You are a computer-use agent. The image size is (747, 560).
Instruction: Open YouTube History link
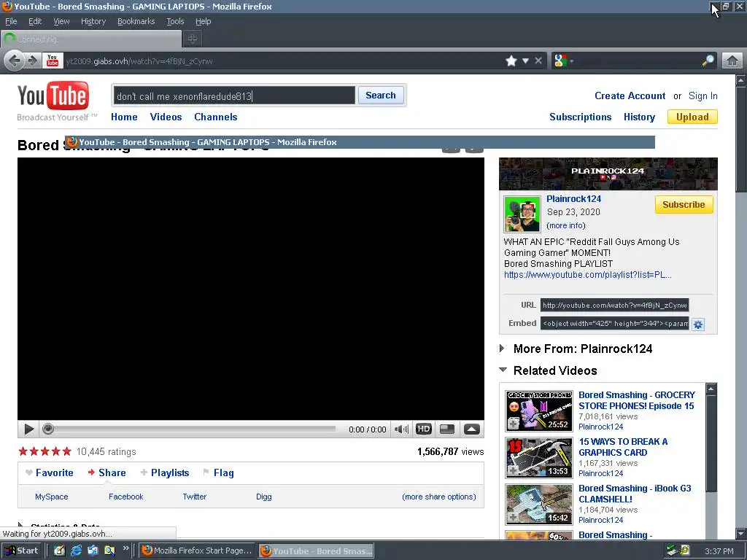coord(639,117)
